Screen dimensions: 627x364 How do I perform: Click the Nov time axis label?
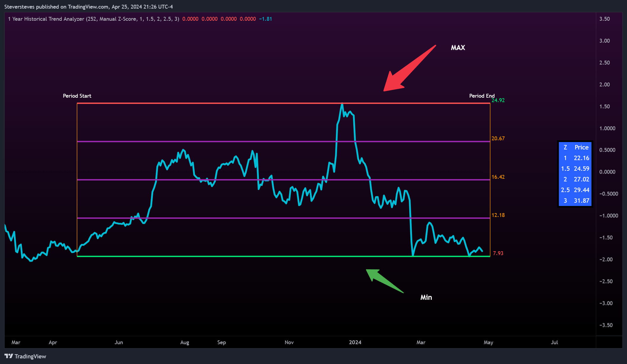coord(289,342)
